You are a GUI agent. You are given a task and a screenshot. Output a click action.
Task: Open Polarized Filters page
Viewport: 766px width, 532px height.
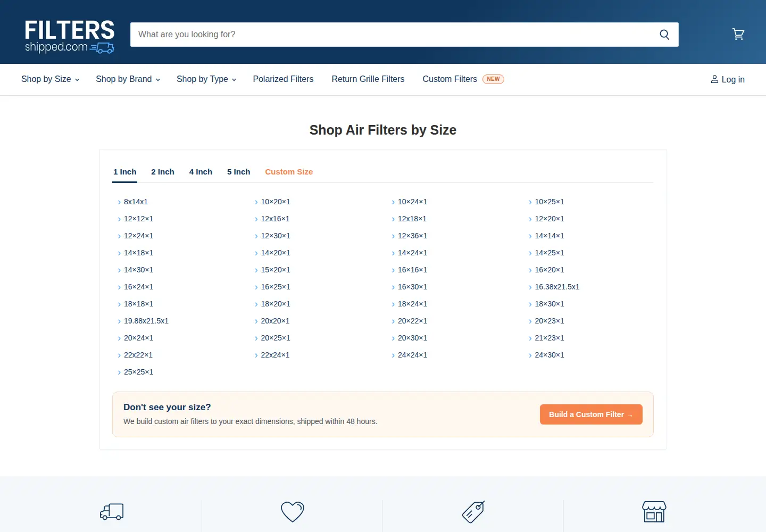(283, 79)
